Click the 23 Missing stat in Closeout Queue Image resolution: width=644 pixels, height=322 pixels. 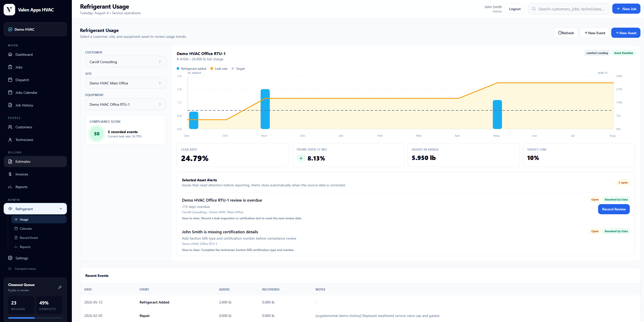21,305
